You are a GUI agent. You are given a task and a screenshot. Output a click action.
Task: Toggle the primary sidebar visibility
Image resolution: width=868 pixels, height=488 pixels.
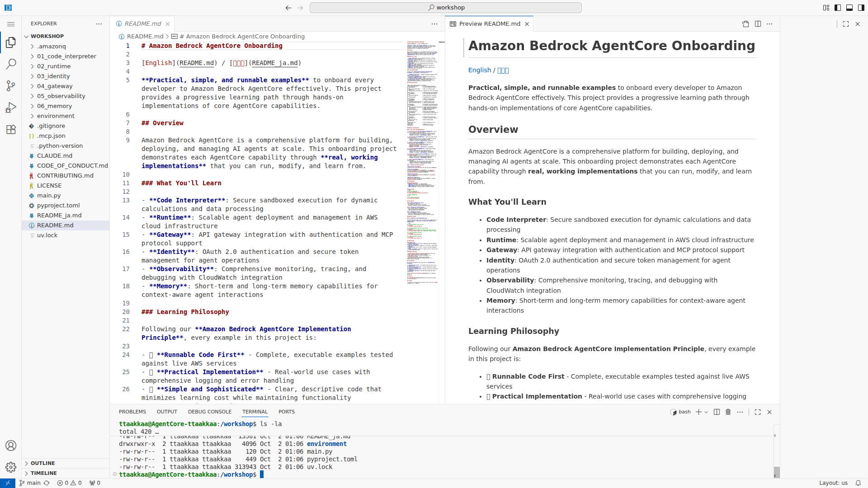pyautogui.click(x=838, y=8)
